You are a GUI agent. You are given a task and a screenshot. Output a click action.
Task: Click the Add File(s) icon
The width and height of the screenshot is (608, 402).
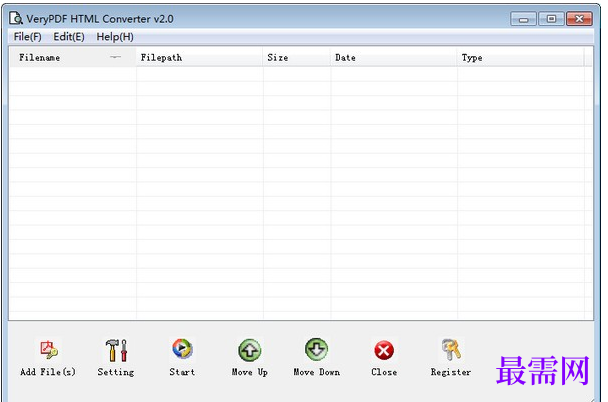tap(48, 350)
